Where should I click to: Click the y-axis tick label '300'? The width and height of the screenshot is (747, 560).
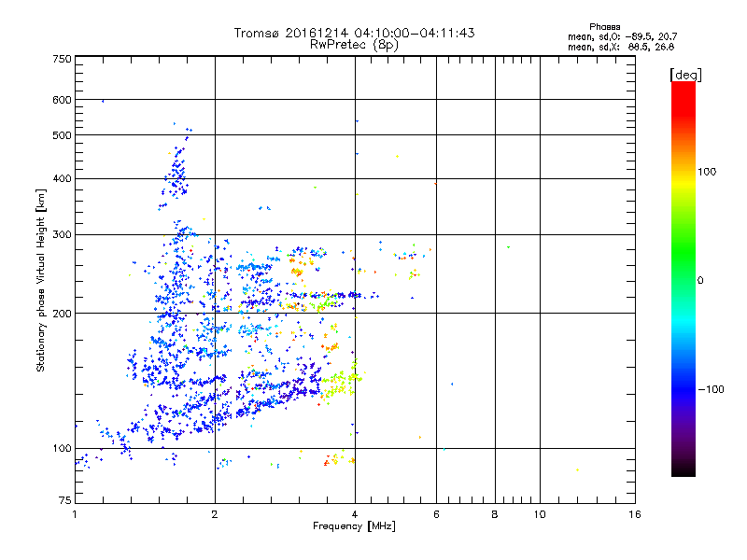62,235
